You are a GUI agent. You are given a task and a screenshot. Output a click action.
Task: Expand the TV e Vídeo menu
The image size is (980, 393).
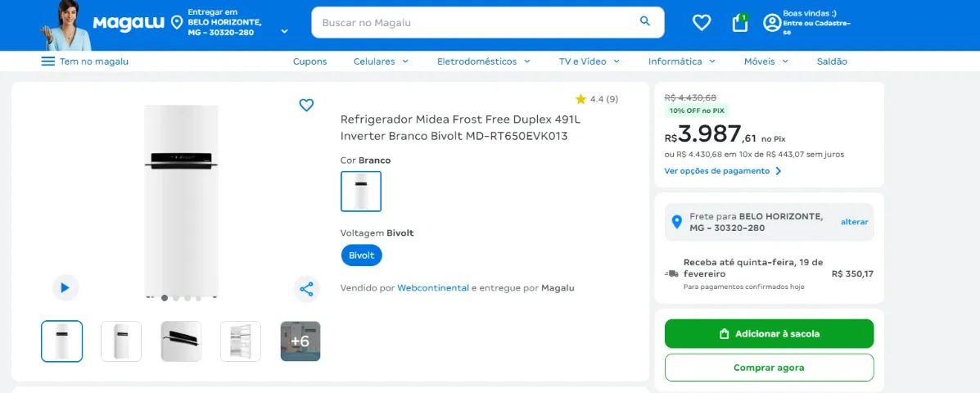pyautogui.click(x=589, y=61)
